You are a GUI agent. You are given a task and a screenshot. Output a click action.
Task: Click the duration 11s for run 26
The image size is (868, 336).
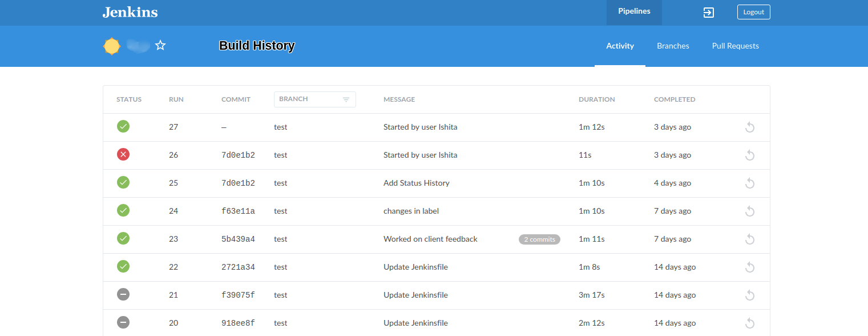point(585,155)
